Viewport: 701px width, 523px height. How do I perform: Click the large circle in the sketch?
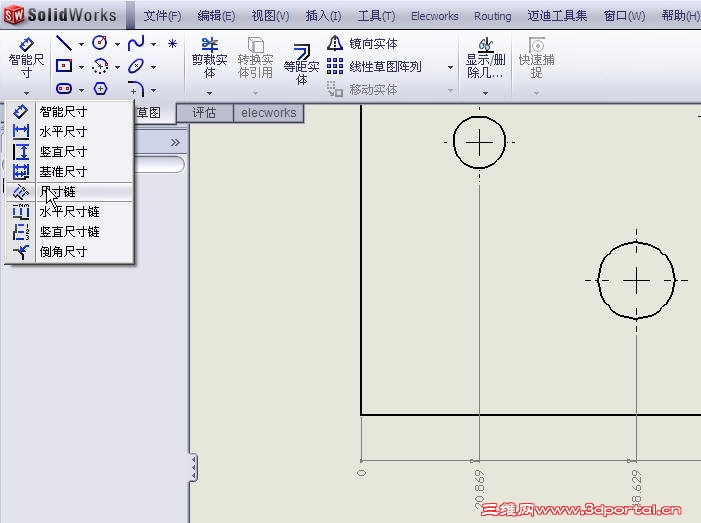click(x=636, y=280)
